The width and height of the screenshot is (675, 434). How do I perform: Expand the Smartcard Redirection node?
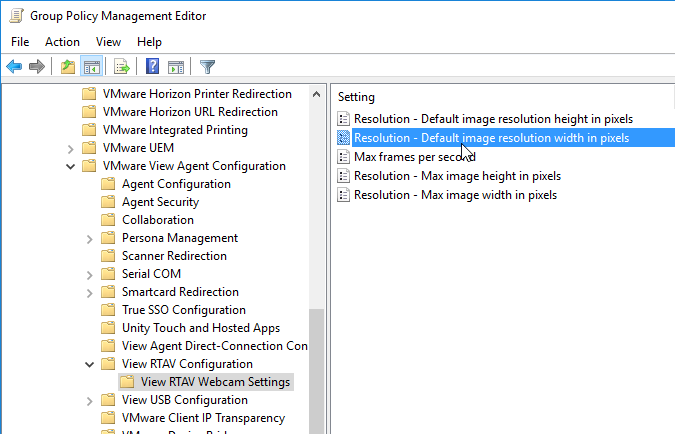pos(90,293)
